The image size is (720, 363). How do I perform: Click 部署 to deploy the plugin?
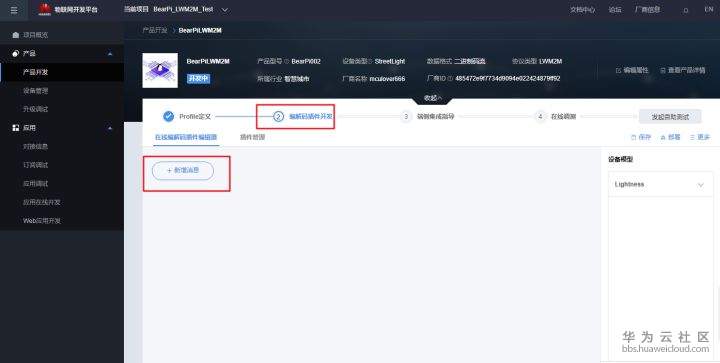tap(670, 137)
